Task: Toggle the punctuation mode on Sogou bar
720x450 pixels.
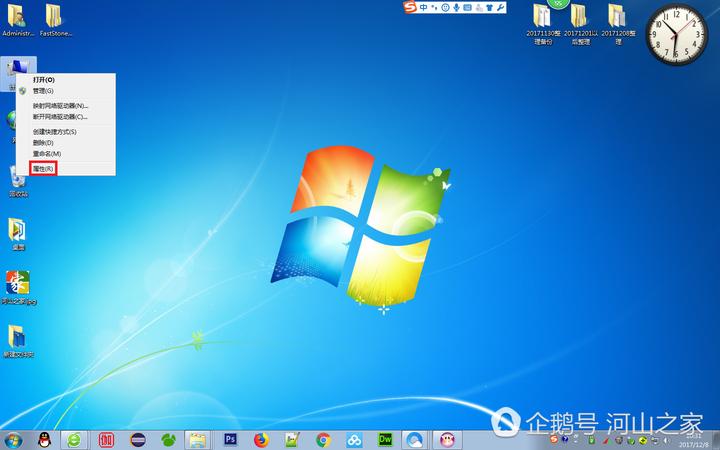Action: (x=434, y=7)
